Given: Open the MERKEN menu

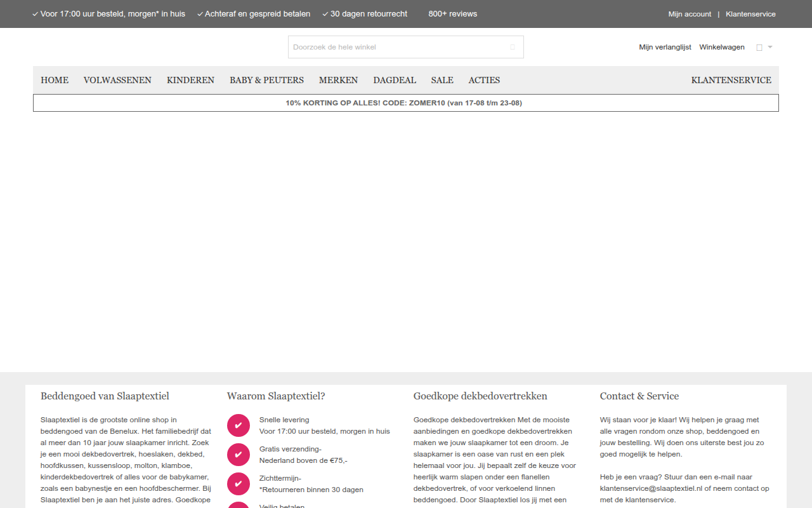Looking at the screenshot, I should tap(338, 80).
